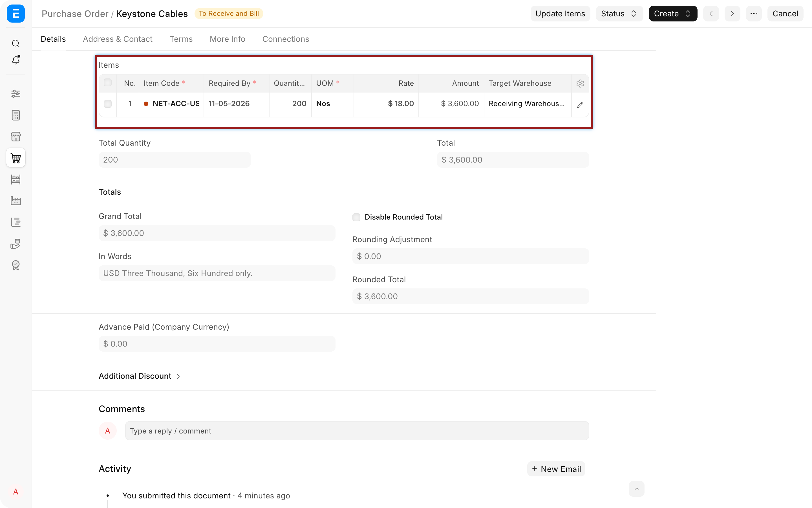Image resolution: width=812 pixels, height=508 pixels.
Task: Switch to the Details tab
Action: pos(53,39)
